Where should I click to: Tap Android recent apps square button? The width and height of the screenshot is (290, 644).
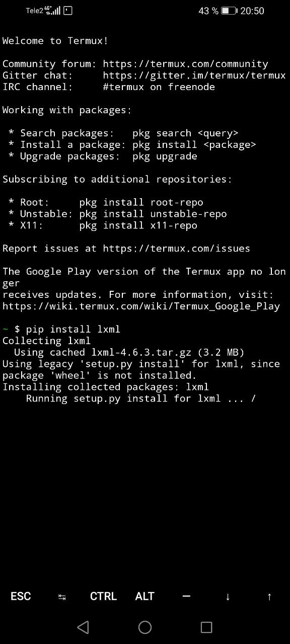tap(206, 627)
